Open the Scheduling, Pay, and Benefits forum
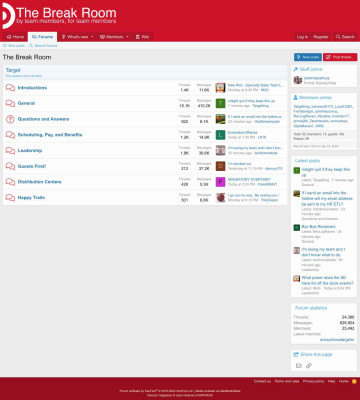The image size is (360, 400). tap(50, 135)
